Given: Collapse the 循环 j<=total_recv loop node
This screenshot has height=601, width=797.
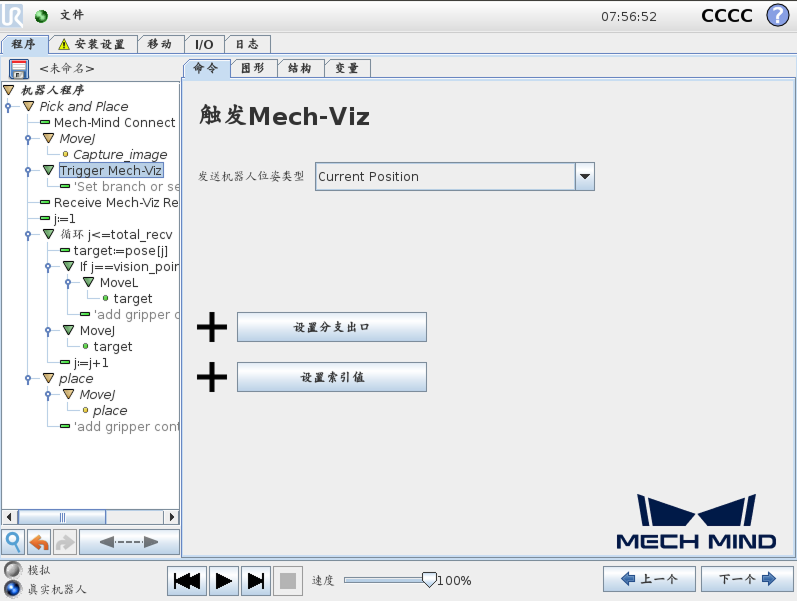Looking at the screenshot, I should point(48,234).
